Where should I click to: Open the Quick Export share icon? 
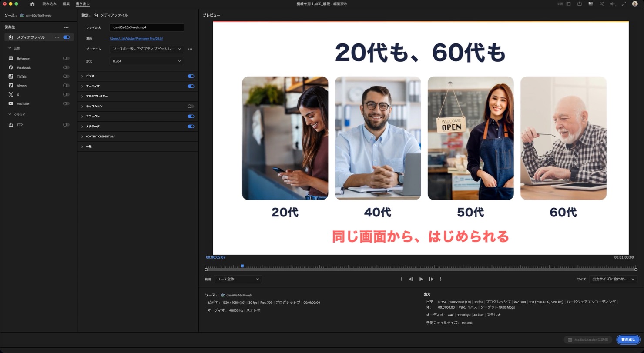580,4
